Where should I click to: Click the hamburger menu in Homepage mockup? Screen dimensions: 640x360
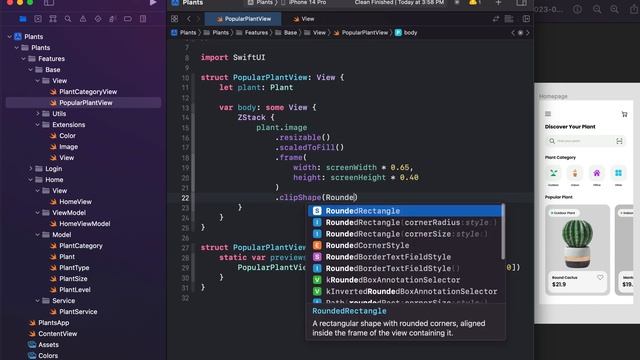548,114
